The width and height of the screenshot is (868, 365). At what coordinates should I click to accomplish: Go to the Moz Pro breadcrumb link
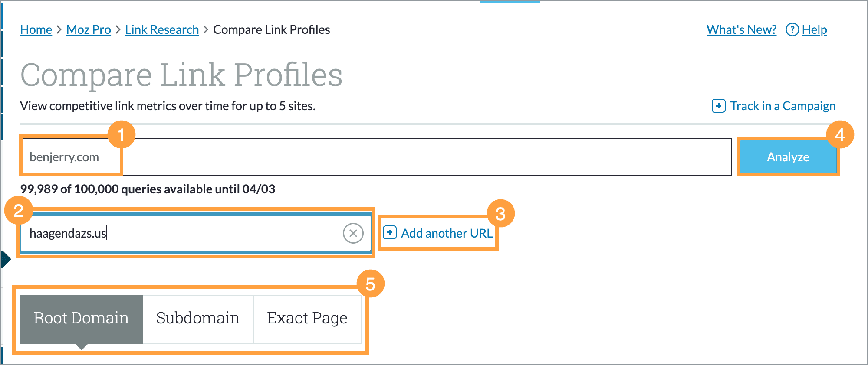(89, 29)
